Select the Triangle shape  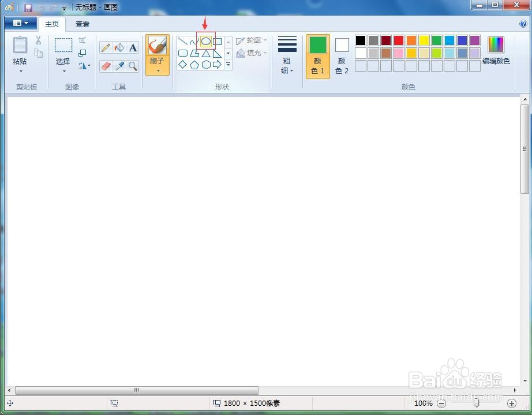click(206, 53)
